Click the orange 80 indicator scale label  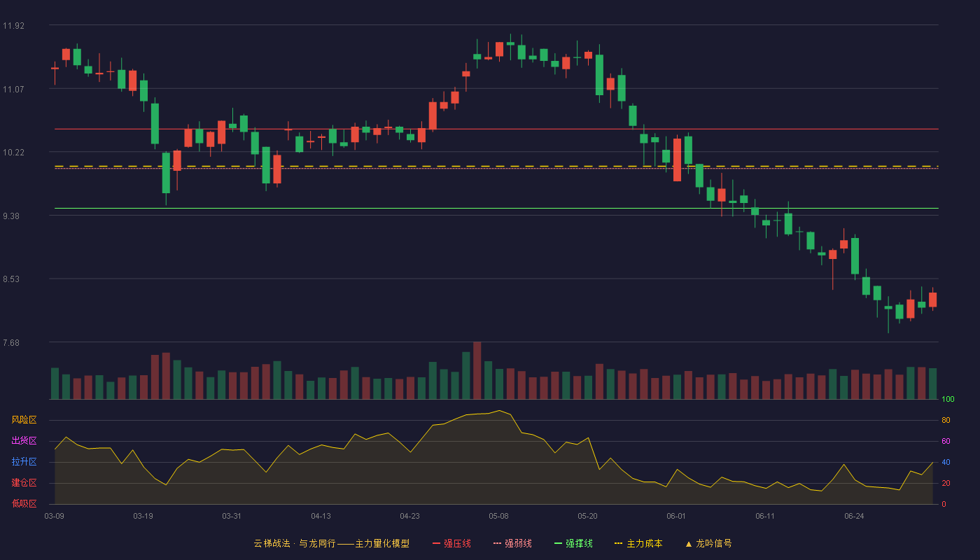946,421
